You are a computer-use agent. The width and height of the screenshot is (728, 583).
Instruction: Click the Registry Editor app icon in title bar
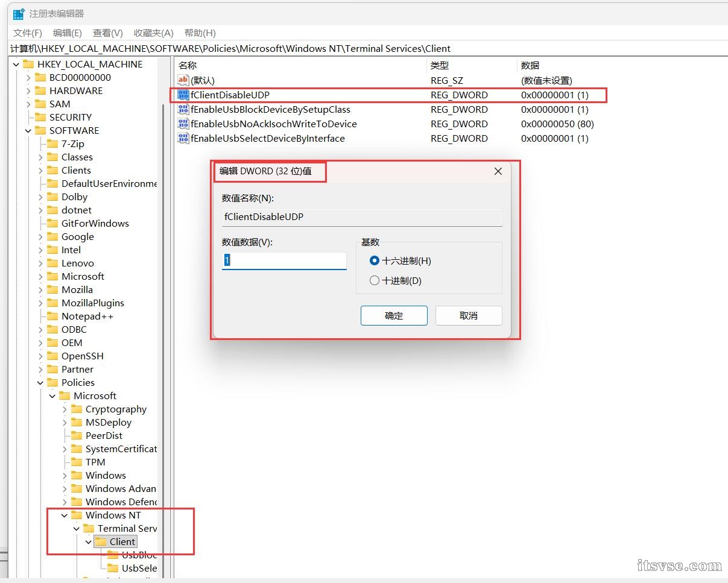(x=19, y=14)
